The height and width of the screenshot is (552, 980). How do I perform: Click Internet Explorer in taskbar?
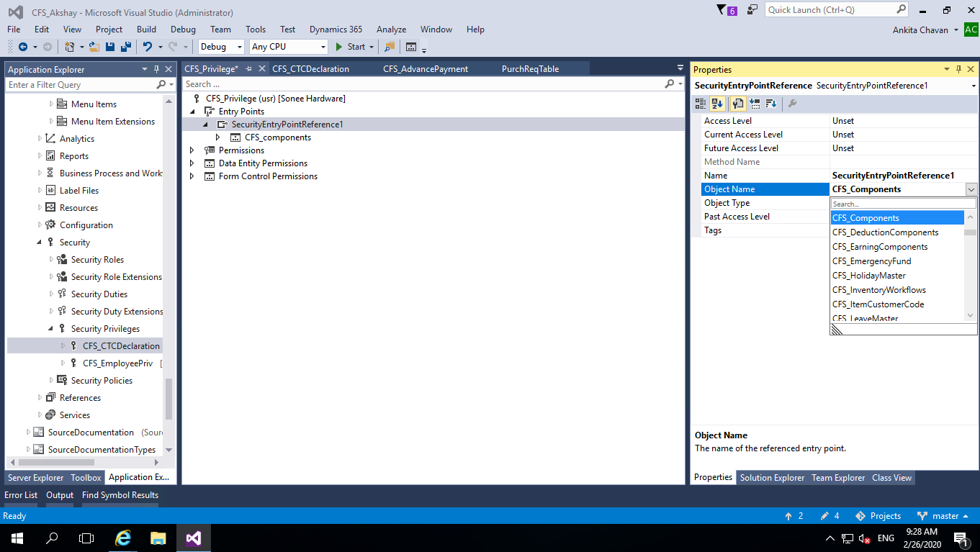(x=124, y=538)
